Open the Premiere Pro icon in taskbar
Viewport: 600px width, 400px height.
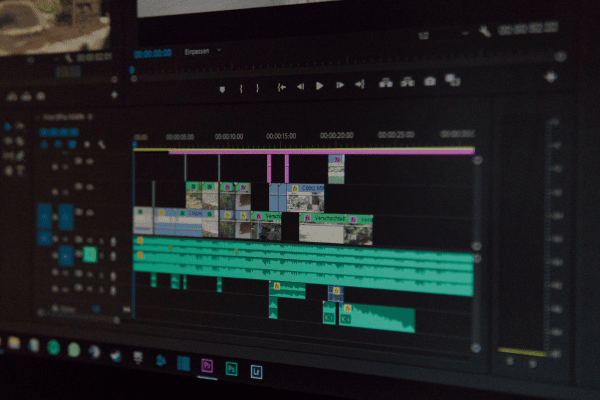pos(208,365)
